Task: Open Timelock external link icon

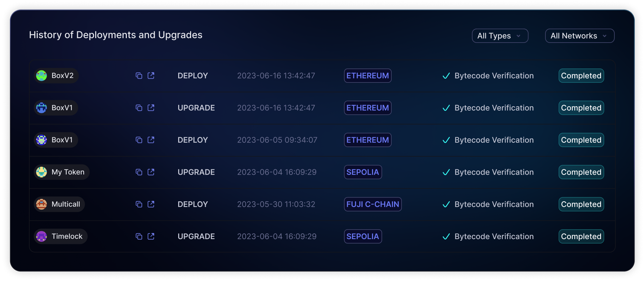Action: 151,236
